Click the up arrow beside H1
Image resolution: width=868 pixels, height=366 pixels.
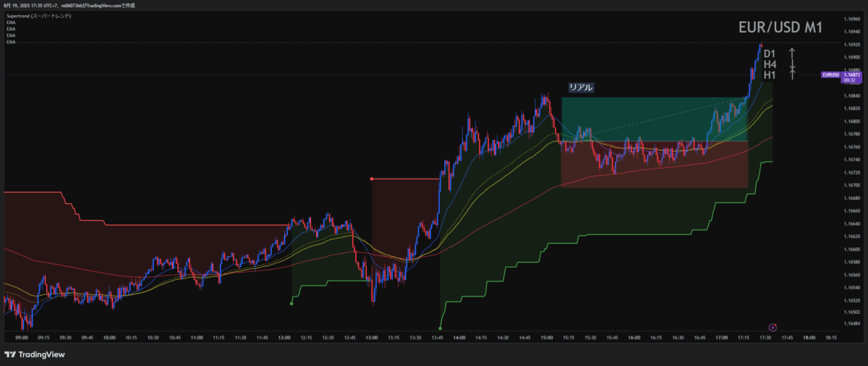pyautogui.click(x=792, y=75)
